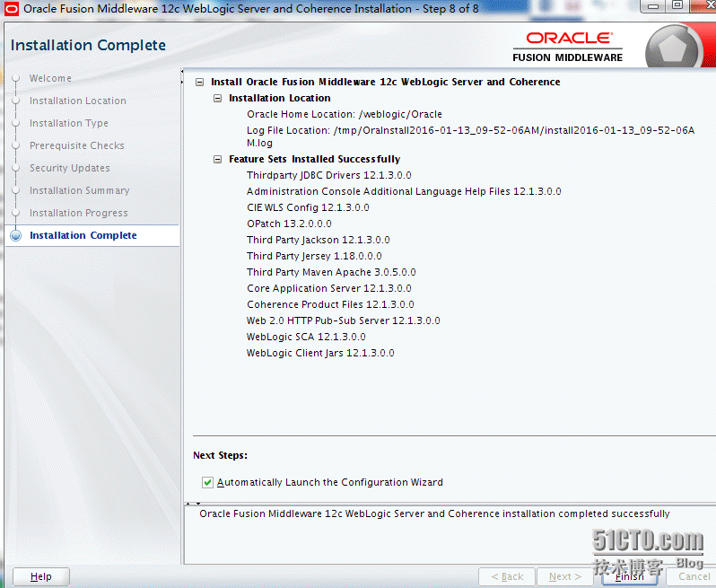Collapse the Installation Location node
Screen dimensions: 716x588
[x=218, y=98]
